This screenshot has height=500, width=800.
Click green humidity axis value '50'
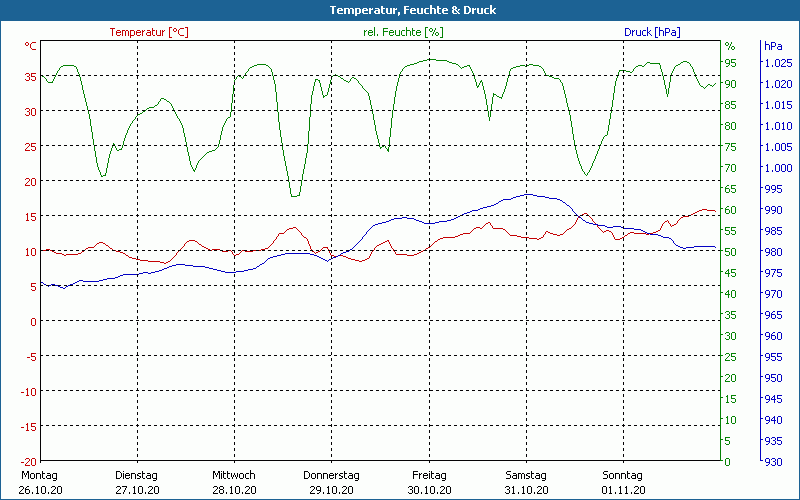[731, 252]
